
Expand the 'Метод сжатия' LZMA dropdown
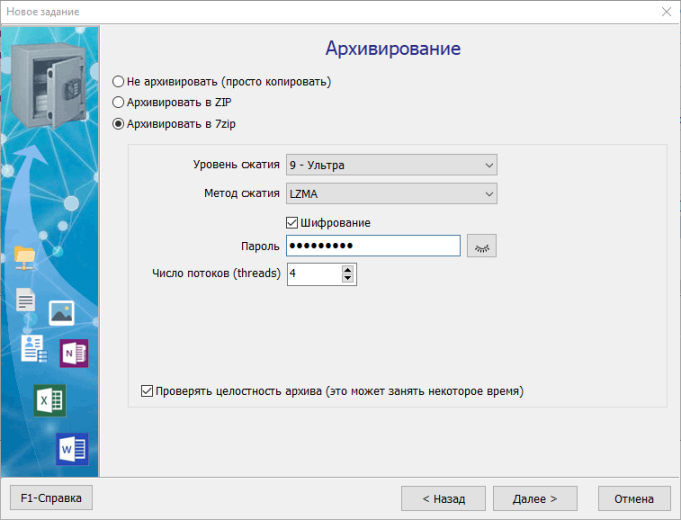(x=391, y=194)
